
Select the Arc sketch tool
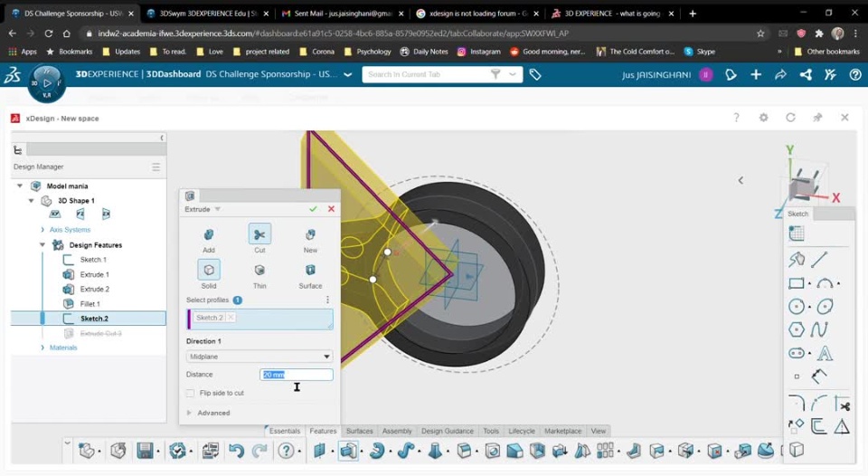point(825,283)
